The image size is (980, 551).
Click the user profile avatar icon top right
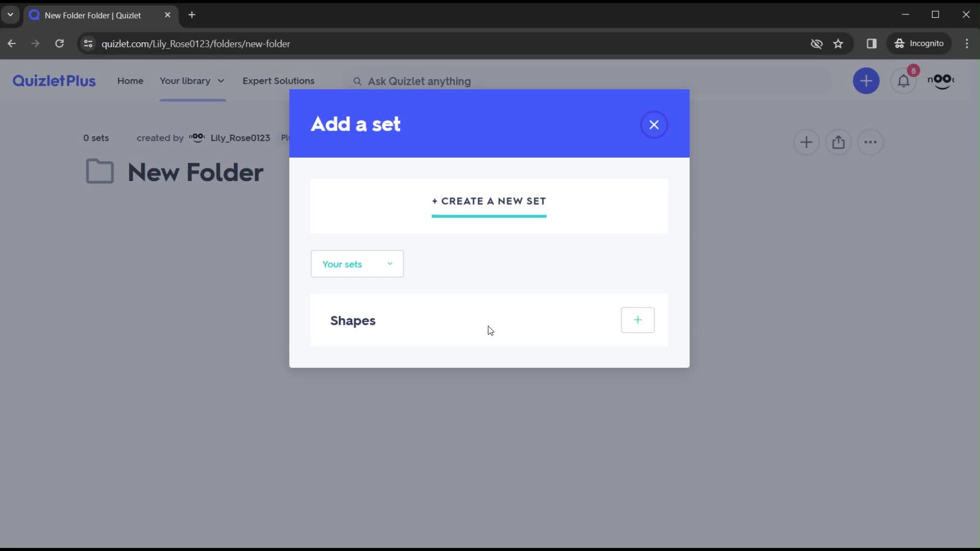pos(942,81)
